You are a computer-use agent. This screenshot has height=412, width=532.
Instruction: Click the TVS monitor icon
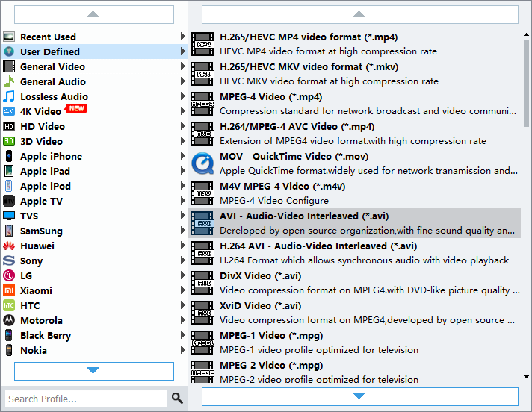point(9,216)
